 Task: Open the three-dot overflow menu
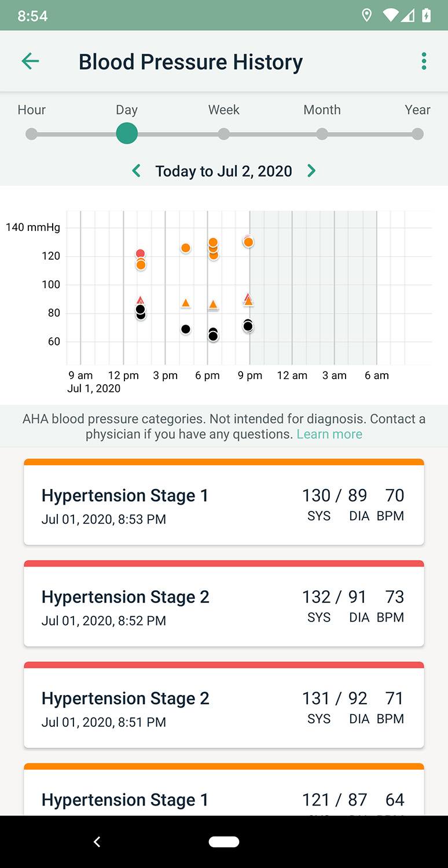point(424,61)
